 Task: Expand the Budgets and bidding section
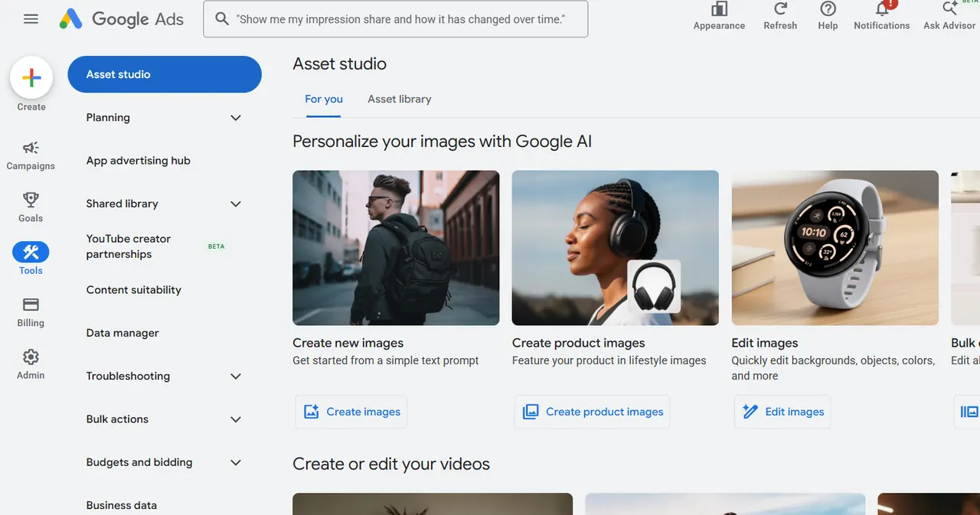(x=236, y=462)
